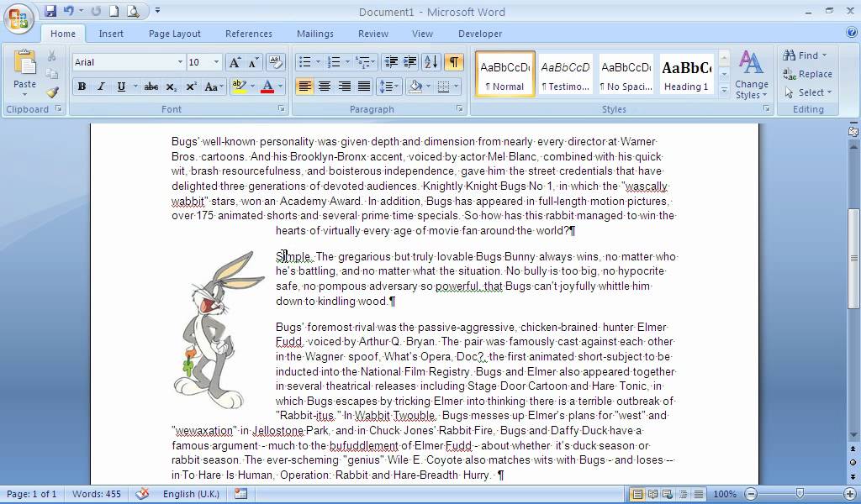The image size is (861, 504).
Task: Apply the text highlight color
Action: 239,87
